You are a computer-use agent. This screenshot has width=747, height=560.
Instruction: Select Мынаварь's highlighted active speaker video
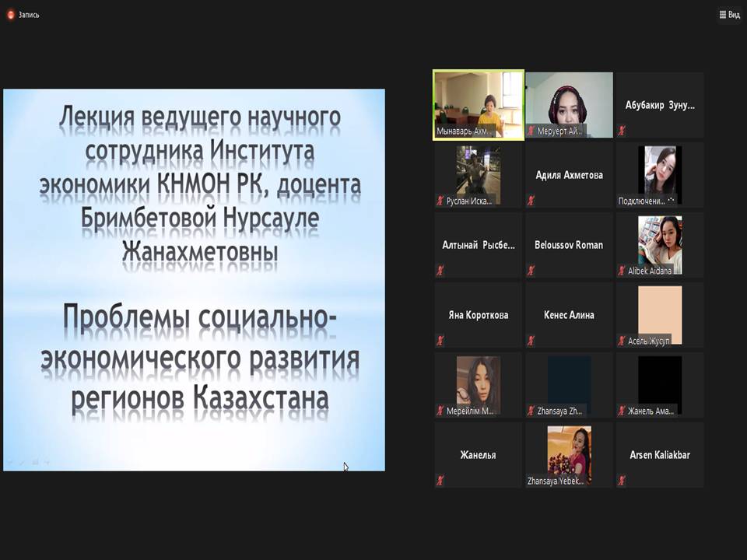click(x=478, y=103)
